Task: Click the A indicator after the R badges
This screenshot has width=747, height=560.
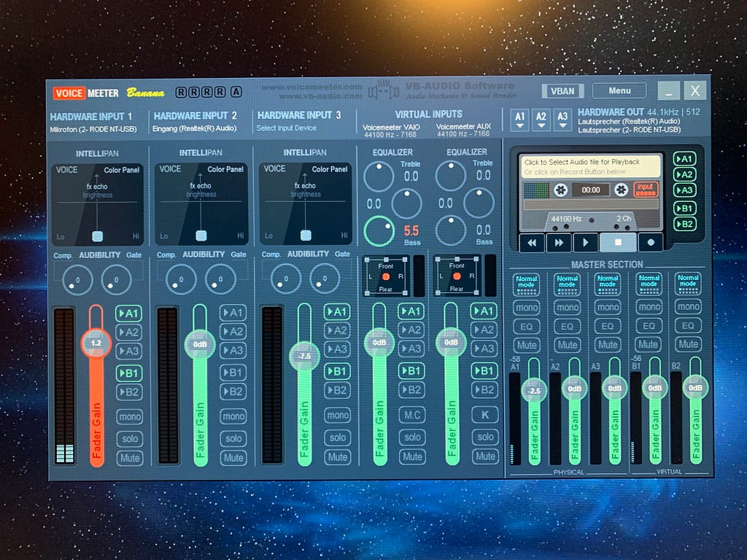Action: click(x=236, y=91)
